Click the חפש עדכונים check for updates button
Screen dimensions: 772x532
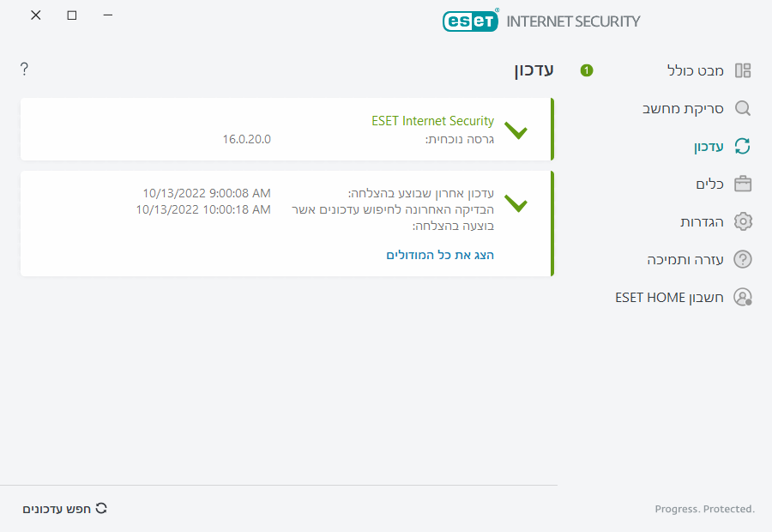click(65, 508)
